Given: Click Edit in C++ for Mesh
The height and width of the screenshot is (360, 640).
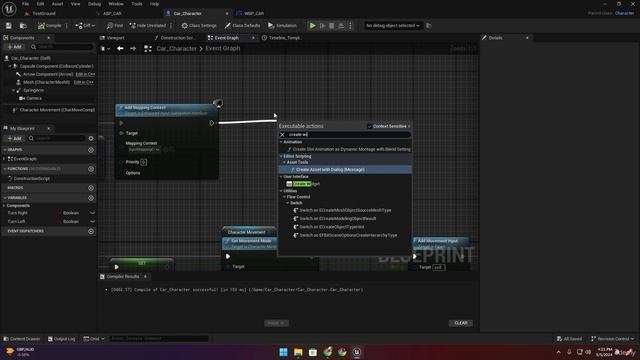Looking at the screenshot, I should click(84, 82).
